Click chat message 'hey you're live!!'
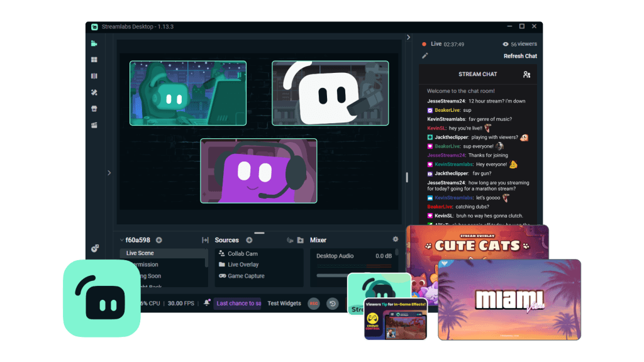644x362 pixels. click(x=465, y=128)
